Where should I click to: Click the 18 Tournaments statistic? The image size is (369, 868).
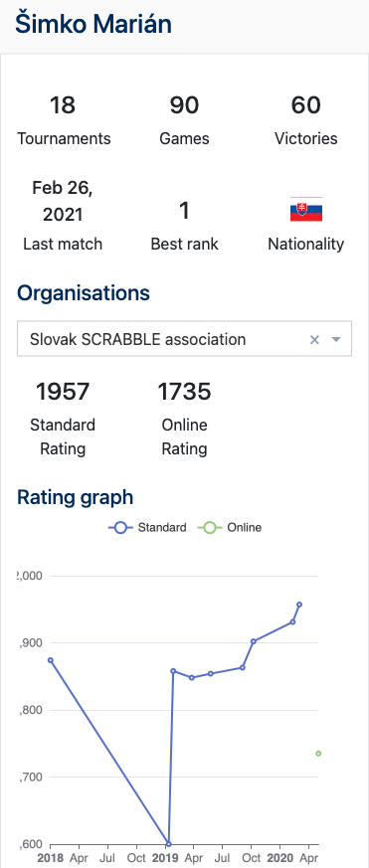(x=64, y=120)
